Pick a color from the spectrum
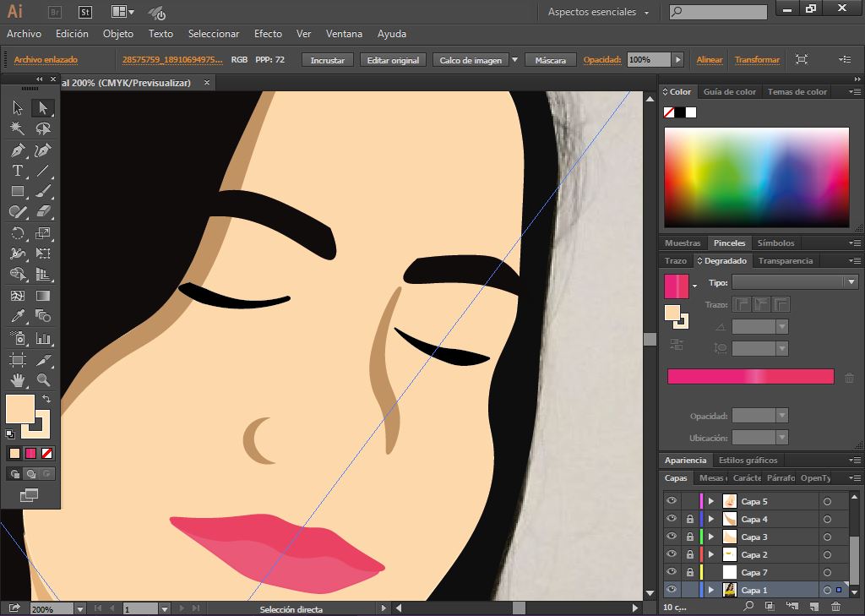 point(756,177)
